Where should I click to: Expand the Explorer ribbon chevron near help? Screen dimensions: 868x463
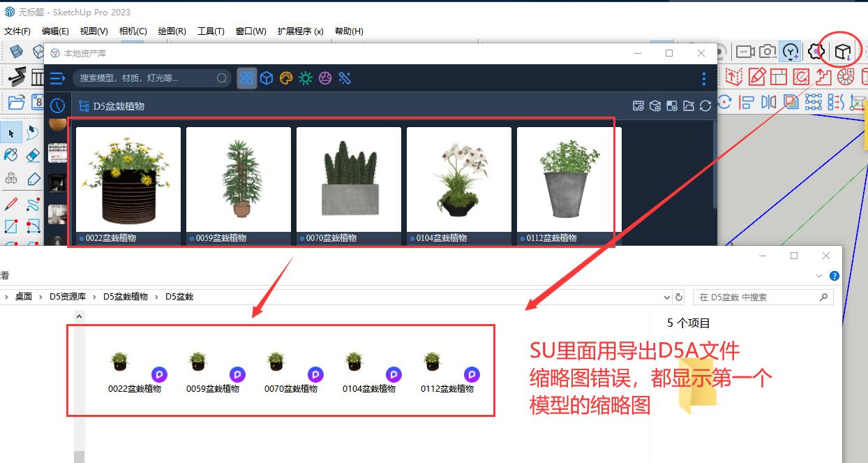[x=819, y=276]
